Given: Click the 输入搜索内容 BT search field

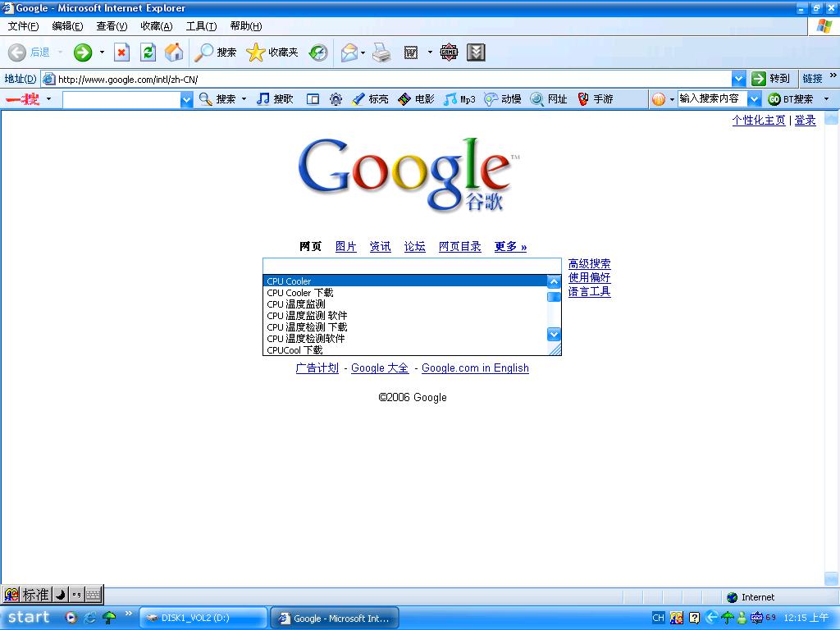Looking at the screenshot, I should pyautogui.click(x=713, y=99).
